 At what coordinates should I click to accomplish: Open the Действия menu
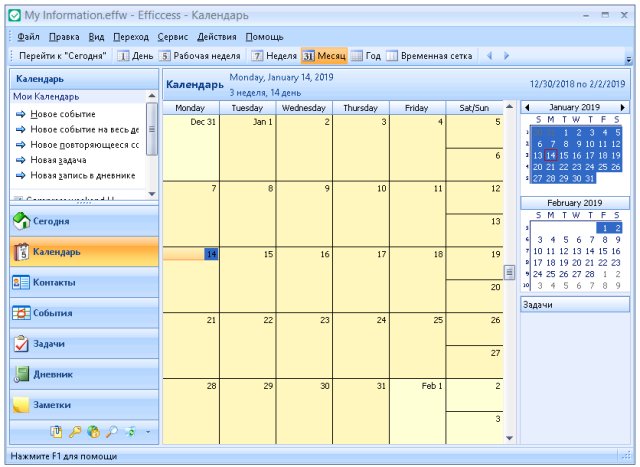217,36
